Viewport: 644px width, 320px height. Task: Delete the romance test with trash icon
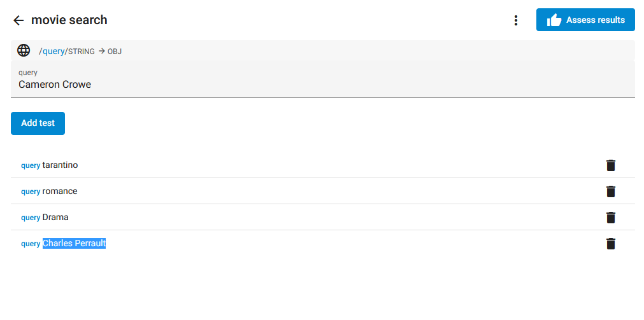click(x=611, y=191)
